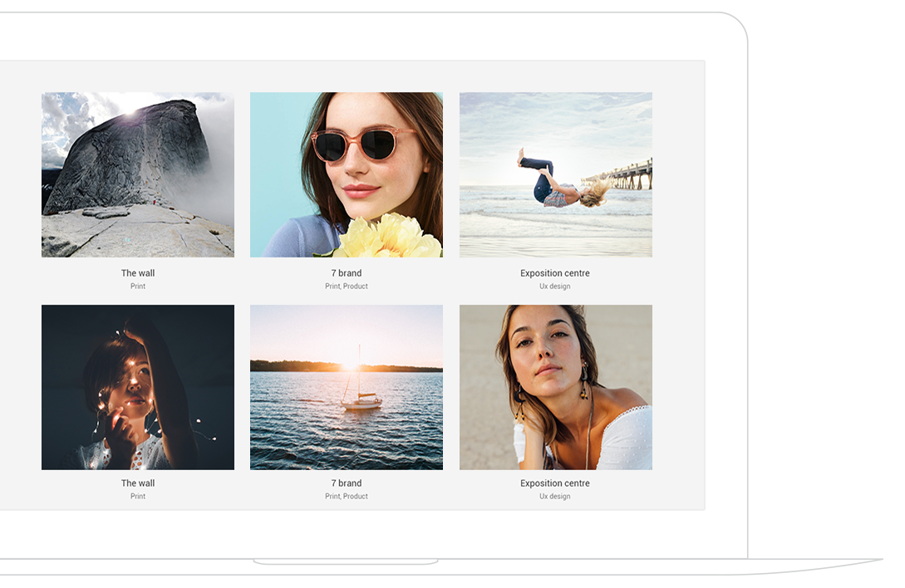Click '7 brand' title under sunglasses photo
This screenshot has width=905, height=588.
click(x=347, y=273)
